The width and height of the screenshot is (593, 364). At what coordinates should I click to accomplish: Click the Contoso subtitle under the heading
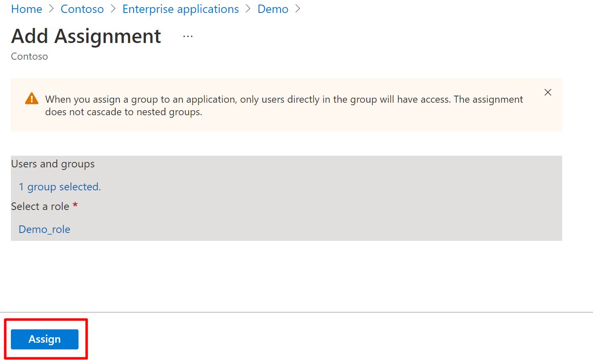tap(29, 56)
